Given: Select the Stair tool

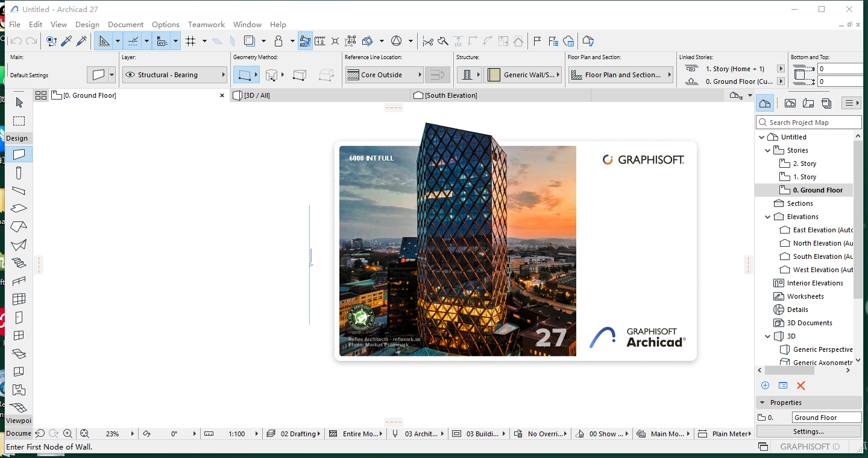Looking at the screenshot, I should [19, 263].
